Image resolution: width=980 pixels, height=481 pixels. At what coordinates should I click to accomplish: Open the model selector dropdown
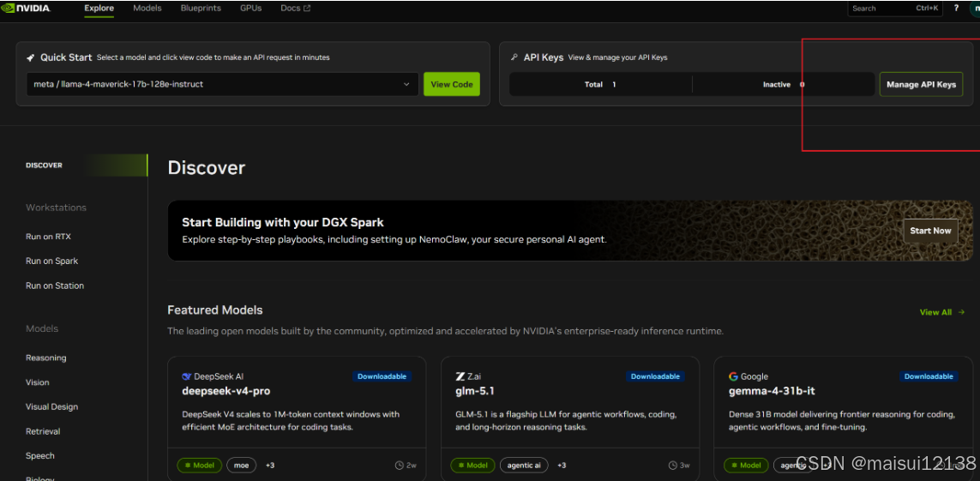[x=223, y=84]
